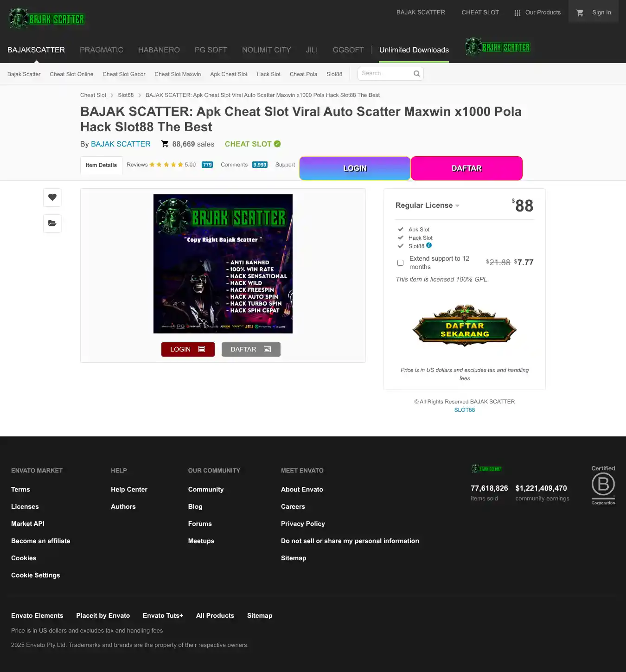Open the Our Products menu
The image size is (626, 672).
coord(537,13)
